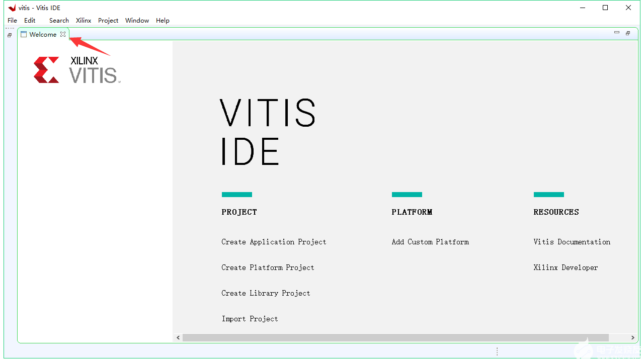
Task: Click the status bar drag handle
Action: (x=497, y=351)
